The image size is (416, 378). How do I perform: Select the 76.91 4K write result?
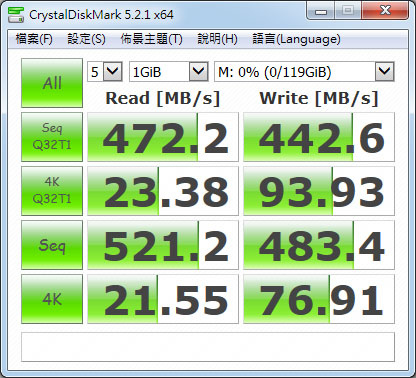tap(319, 299)
